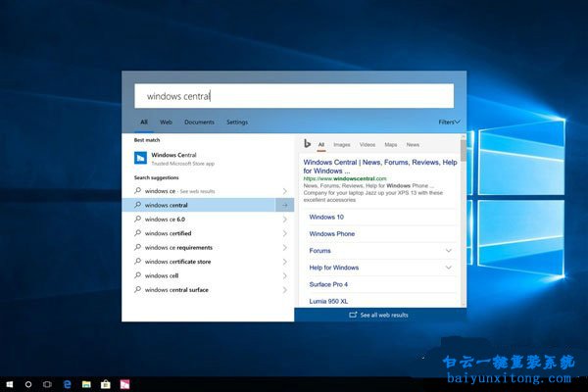
Task: Expand chevron for windows ce requirements
Action: (284, 248)
